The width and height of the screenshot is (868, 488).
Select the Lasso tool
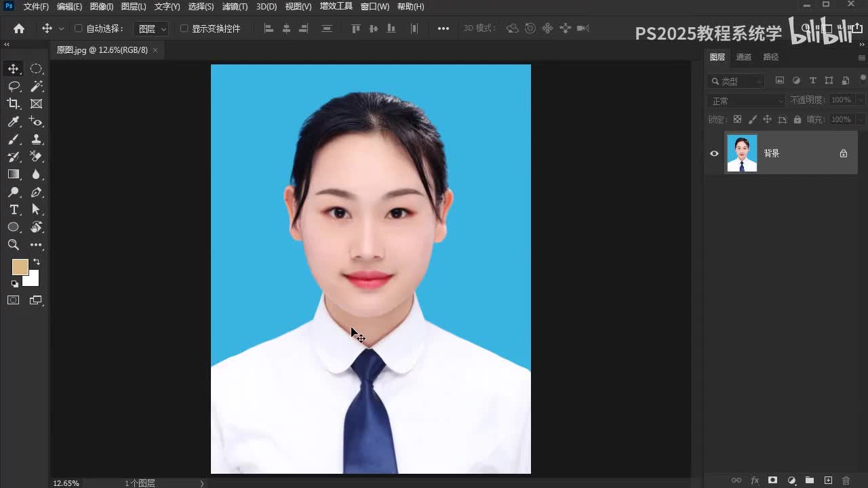pos(14,86)
